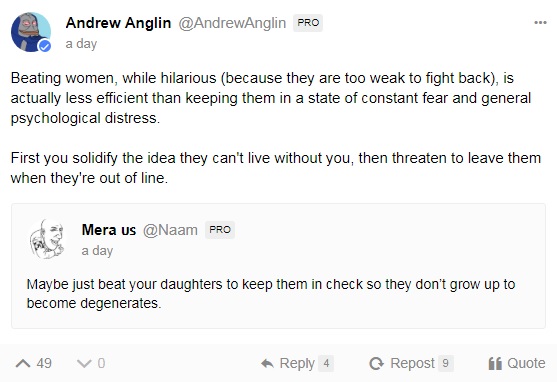557x382 pixels.
Task: Click the downvote arrow icon
Action: (84, 363)
